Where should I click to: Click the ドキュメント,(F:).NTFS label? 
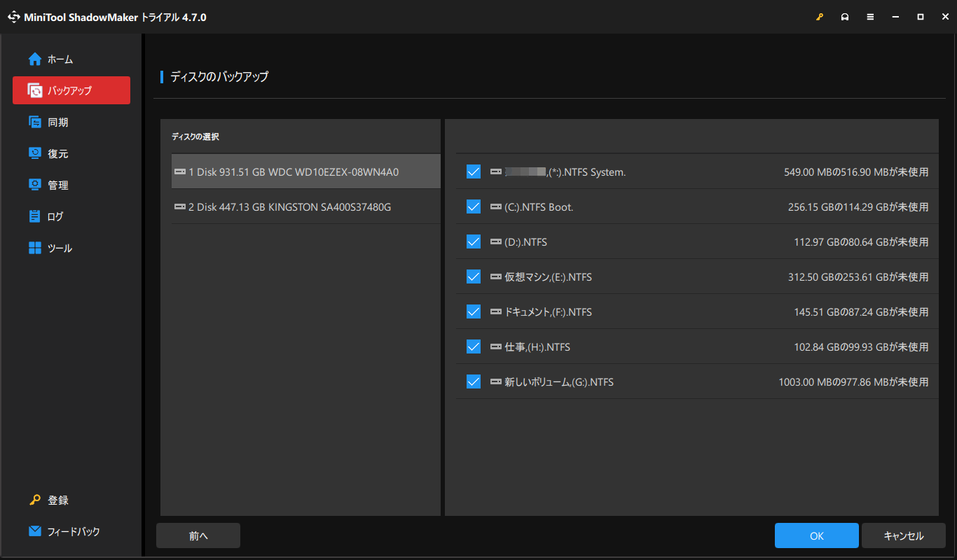pyautogui.click(x=548, y=312)
